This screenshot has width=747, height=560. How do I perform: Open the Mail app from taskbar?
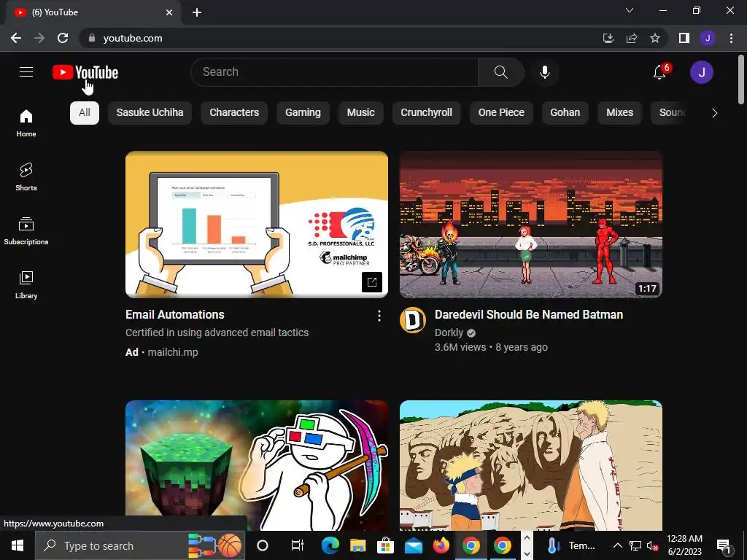(x=413, y=545)
